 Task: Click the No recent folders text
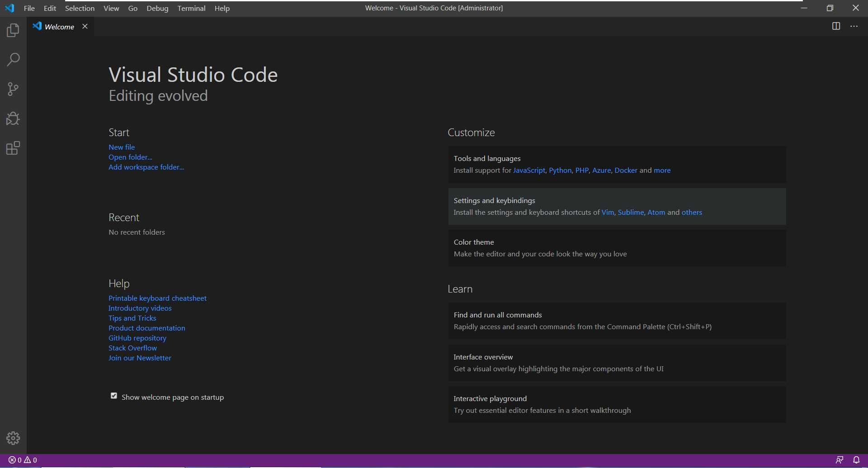point(137,232)
